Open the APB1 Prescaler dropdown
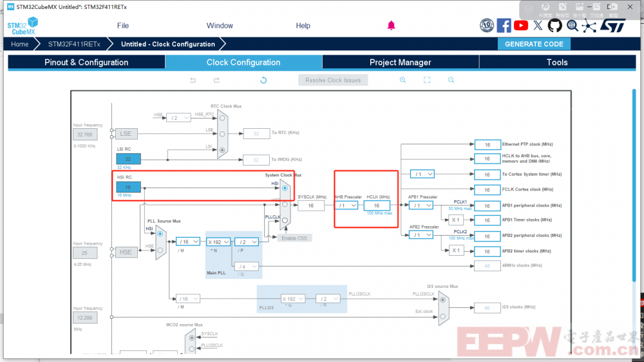Viewport: 644px width, 362px height. 421,205
